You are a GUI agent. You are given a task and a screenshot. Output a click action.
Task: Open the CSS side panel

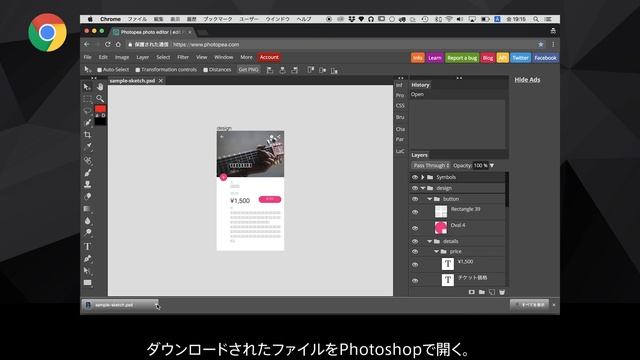400,106
